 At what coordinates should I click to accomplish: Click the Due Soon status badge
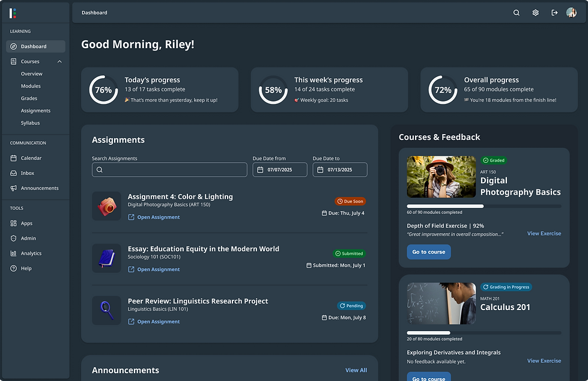(x=350, y=201)
